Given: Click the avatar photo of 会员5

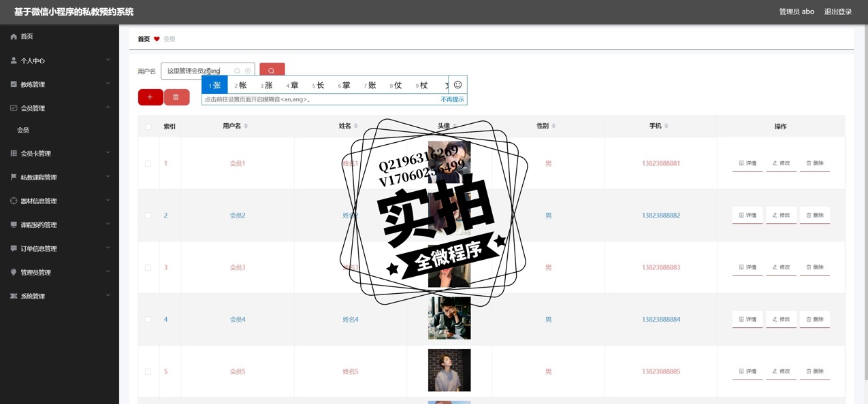Looking at the screenshot, I should click(449, 371).
